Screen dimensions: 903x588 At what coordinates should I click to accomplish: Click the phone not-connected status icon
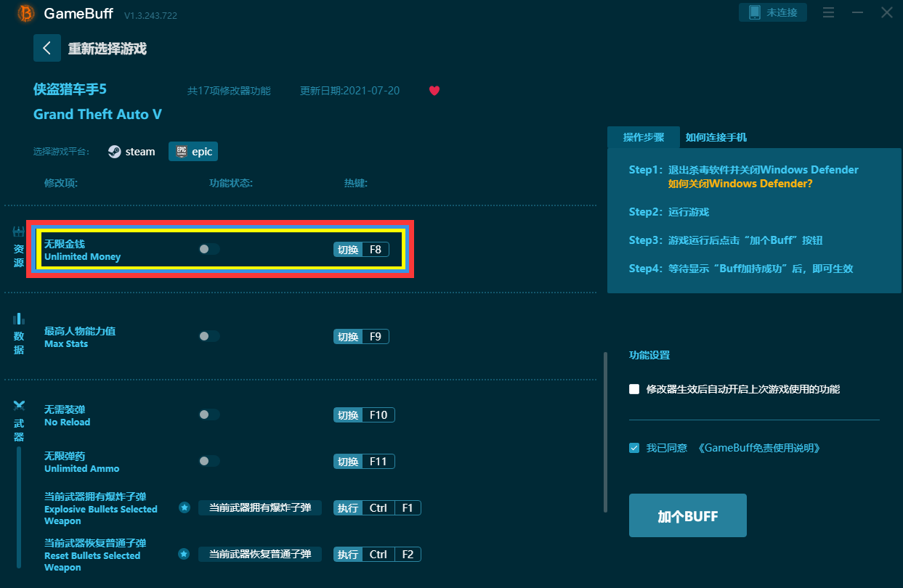pyautogui.click(x=754, y=12)
